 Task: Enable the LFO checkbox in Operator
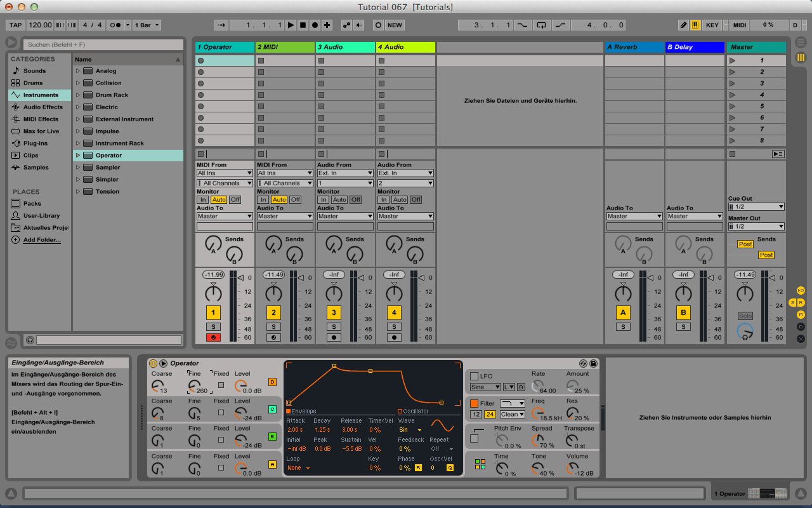[474, 377]
